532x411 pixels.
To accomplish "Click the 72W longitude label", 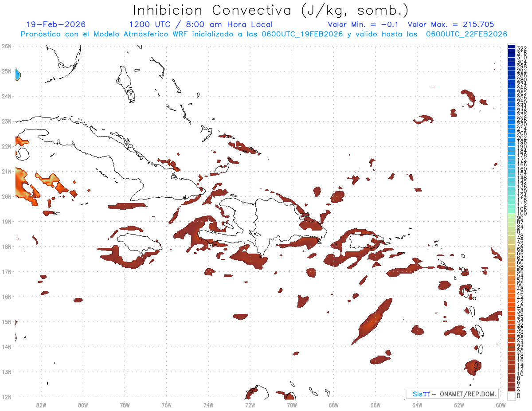I will coord(250,405).
